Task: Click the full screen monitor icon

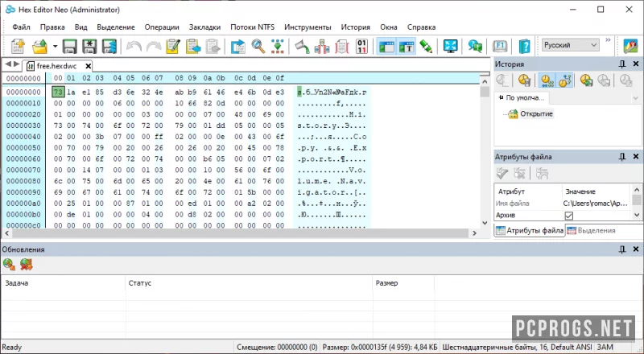Action: 451,46
